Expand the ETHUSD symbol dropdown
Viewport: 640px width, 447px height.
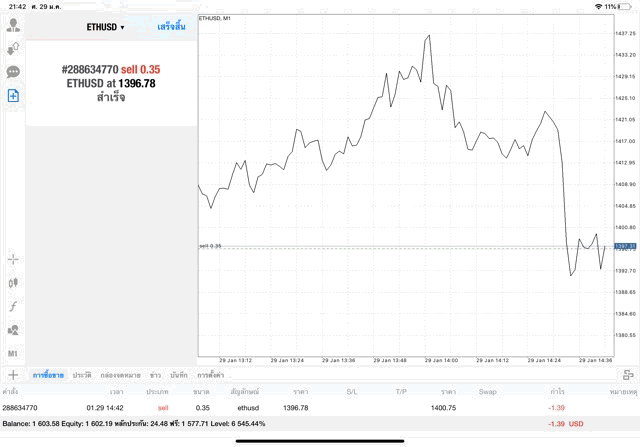[104, 27]
